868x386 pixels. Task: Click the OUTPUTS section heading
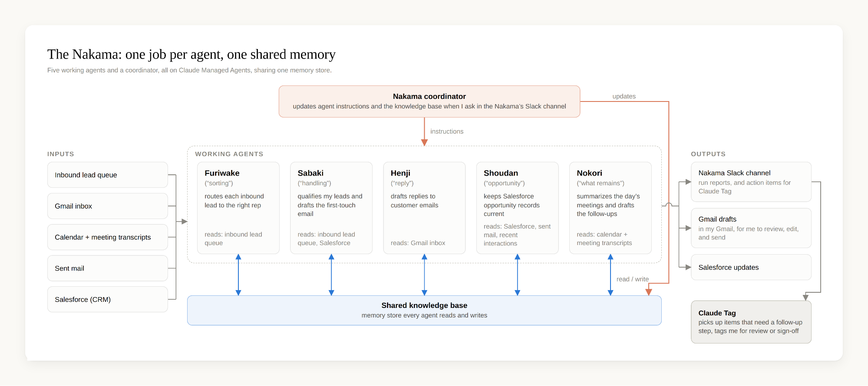pyautogui.click(x=708, y=154)
